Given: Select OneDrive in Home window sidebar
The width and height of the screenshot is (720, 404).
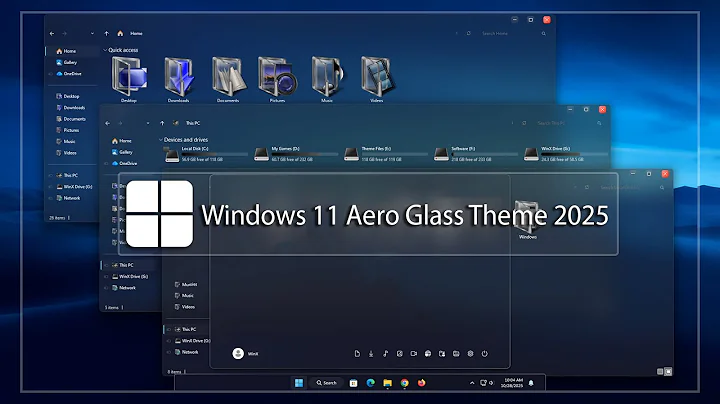Looking at the screenshot, I should [x=69, y=73].
